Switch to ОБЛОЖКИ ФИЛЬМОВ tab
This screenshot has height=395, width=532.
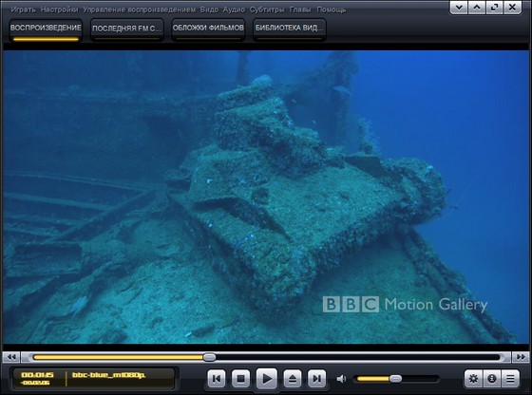[x=208, y=29]
